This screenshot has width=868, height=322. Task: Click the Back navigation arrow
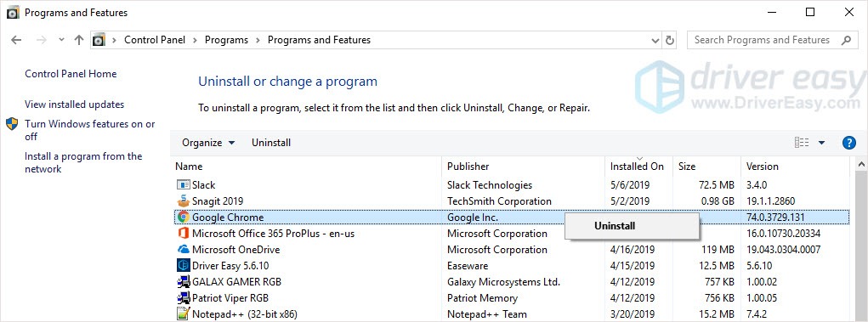coord(16,40)
